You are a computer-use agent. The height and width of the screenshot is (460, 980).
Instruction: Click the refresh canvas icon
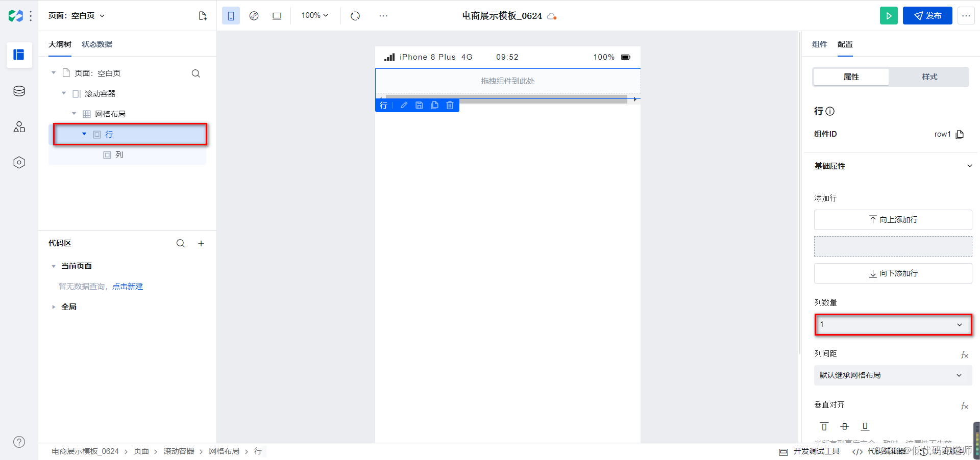point(355,16)
